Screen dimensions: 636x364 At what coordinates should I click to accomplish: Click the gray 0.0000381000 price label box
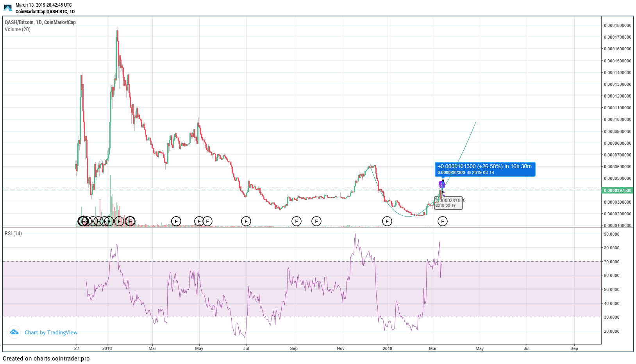[x=449, y=203]
